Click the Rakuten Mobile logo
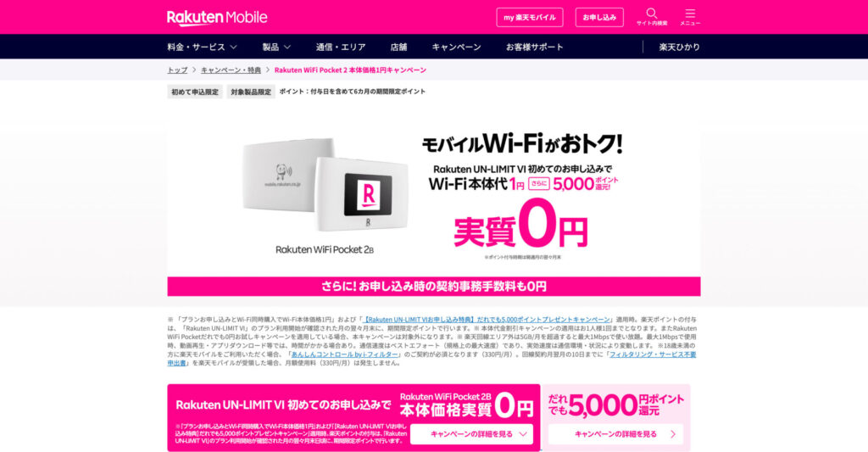868x452 pixels. pos(217,18)
